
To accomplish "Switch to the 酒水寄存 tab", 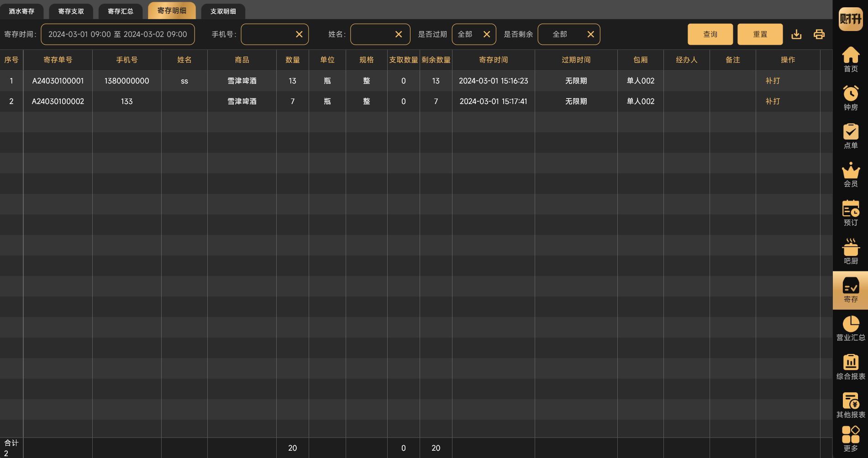I will click(21, 11).
